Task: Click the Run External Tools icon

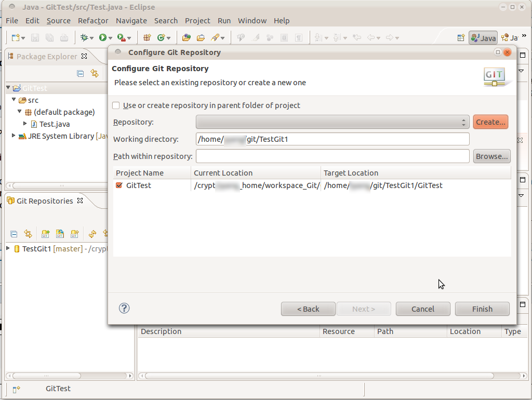Action: (x=121, y=37)
